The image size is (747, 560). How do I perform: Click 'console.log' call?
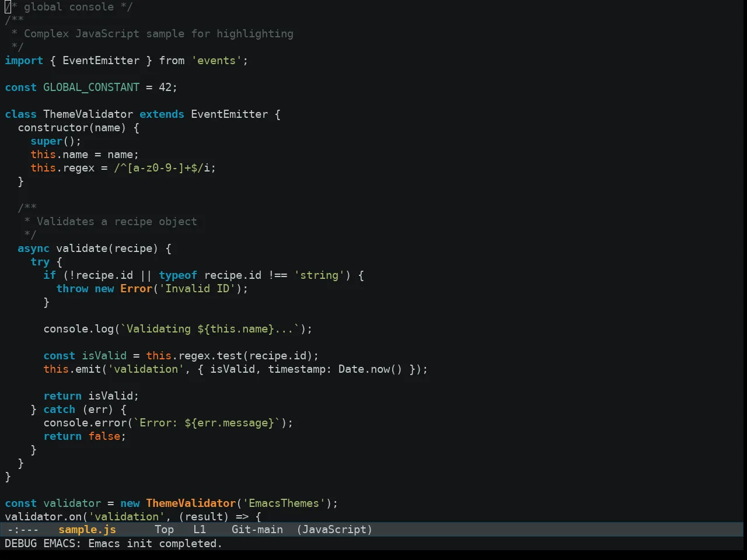point(79,329)
